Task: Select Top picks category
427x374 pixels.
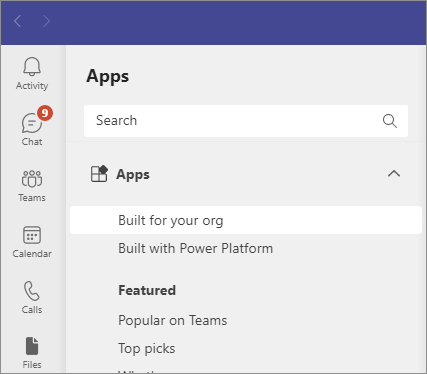Action: (x=147, y=349)
